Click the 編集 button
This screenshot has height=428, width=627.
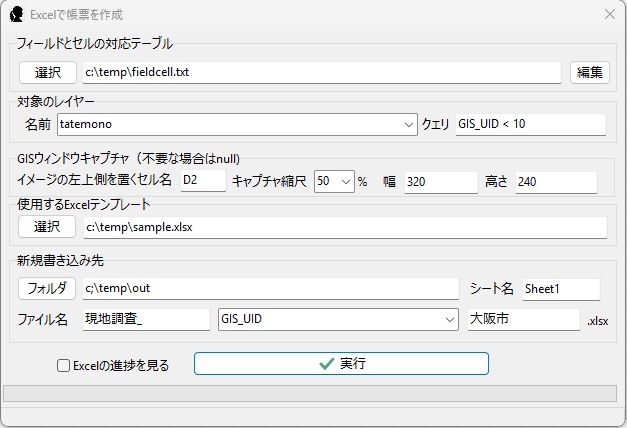(x=589, y=72)
